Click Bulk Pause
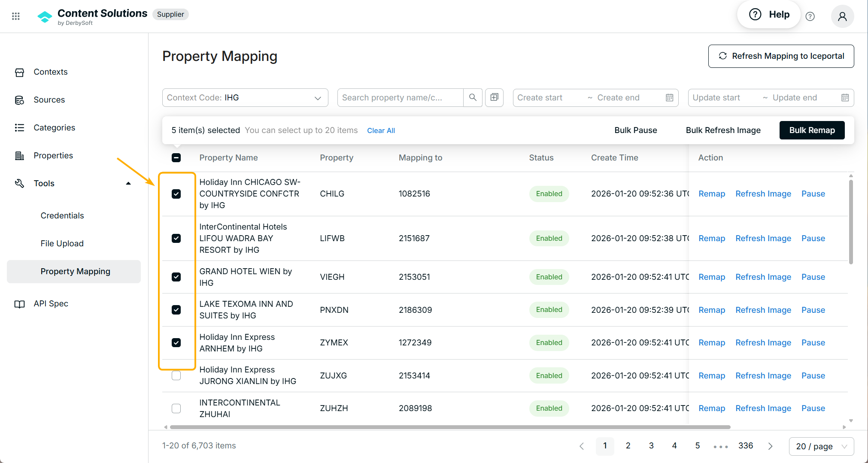The image size is (868, 463). (x=635, y=130)
